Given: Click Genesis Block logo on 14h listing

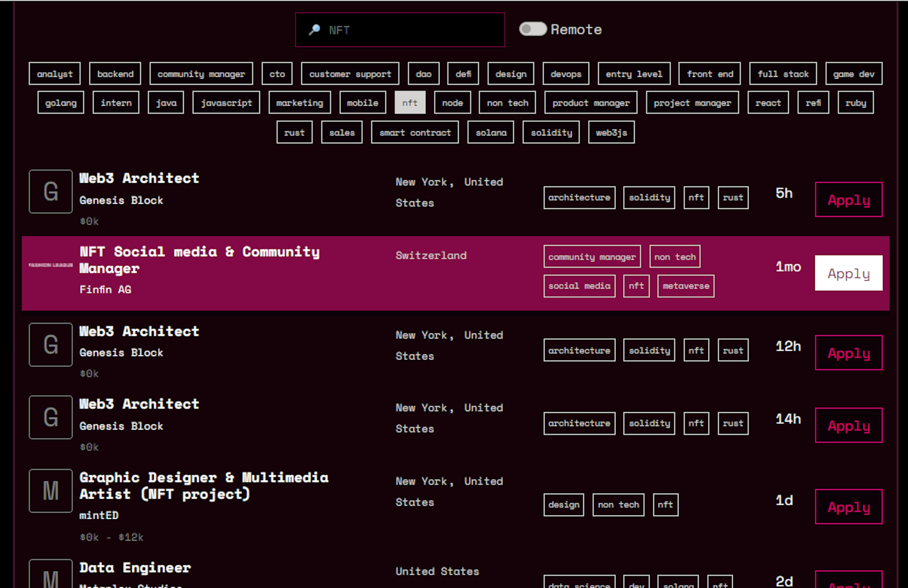Looking at the screenshot, I should 51,417.
